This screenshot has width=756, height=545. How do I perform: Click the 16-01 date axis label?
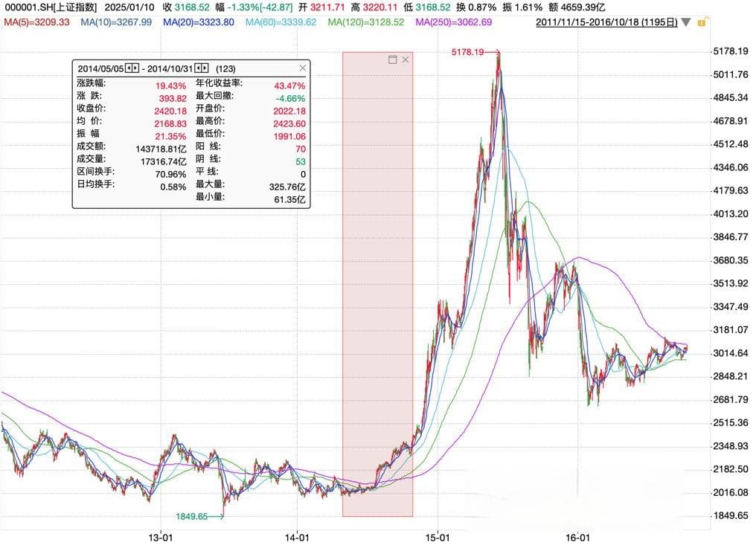pyautogui.click(x=577, y=538)
